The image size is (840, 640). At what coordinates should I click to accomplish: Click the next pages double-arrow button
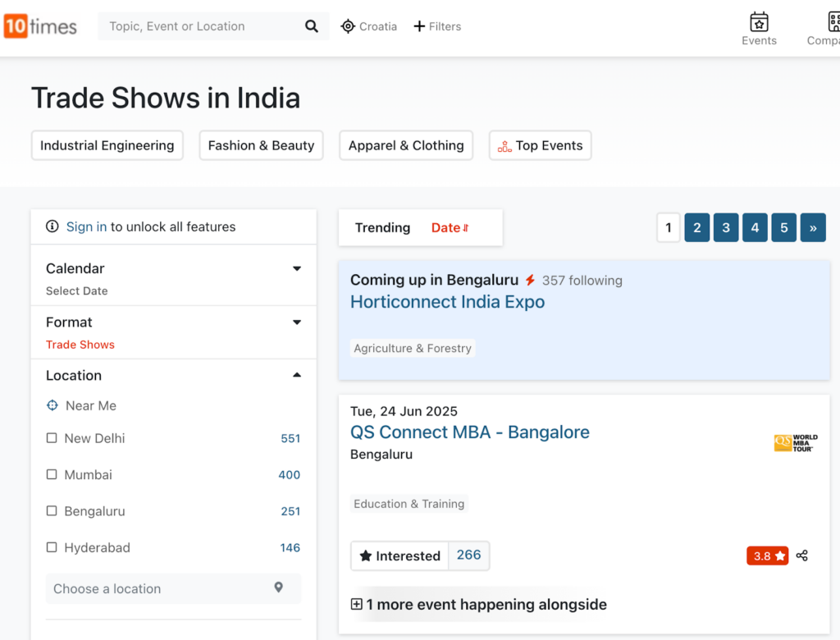[x=813, y=228]
